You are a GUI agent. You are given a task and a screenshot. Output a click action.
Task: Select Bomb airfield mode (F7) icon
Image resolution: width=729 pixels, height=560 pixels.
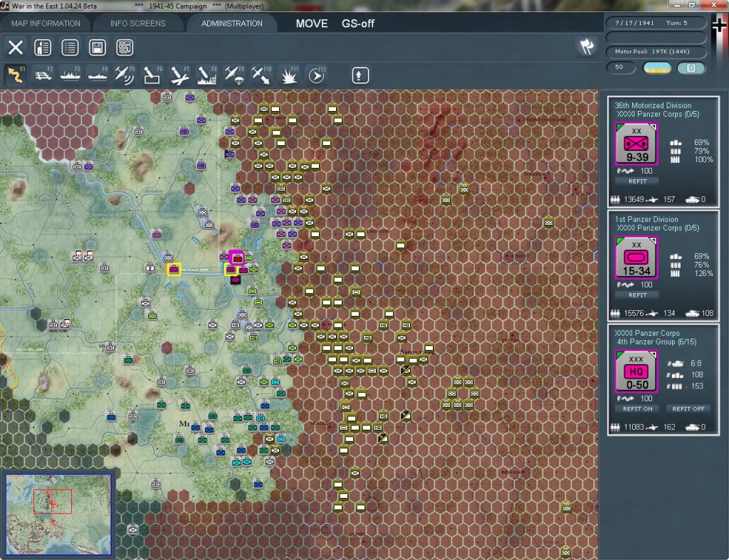179,75
